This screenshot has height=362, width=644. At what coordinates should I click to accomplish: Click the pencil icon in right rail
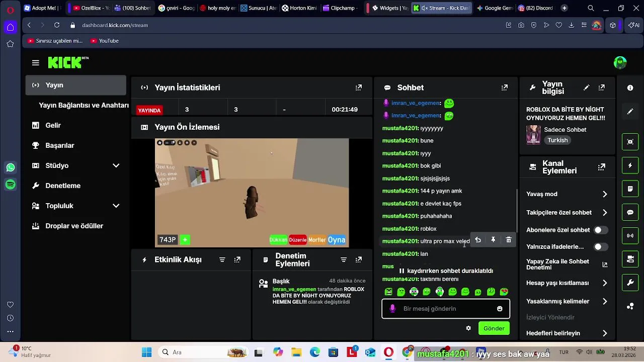[x=630, y=112]
